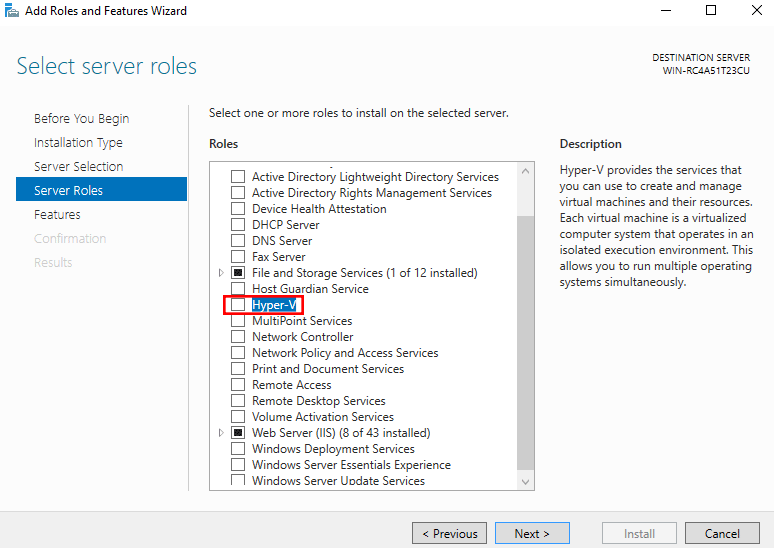Check the Windows Deployment Services checkbox
Viewport: 774px width, 548px height.
pos(238,449)
